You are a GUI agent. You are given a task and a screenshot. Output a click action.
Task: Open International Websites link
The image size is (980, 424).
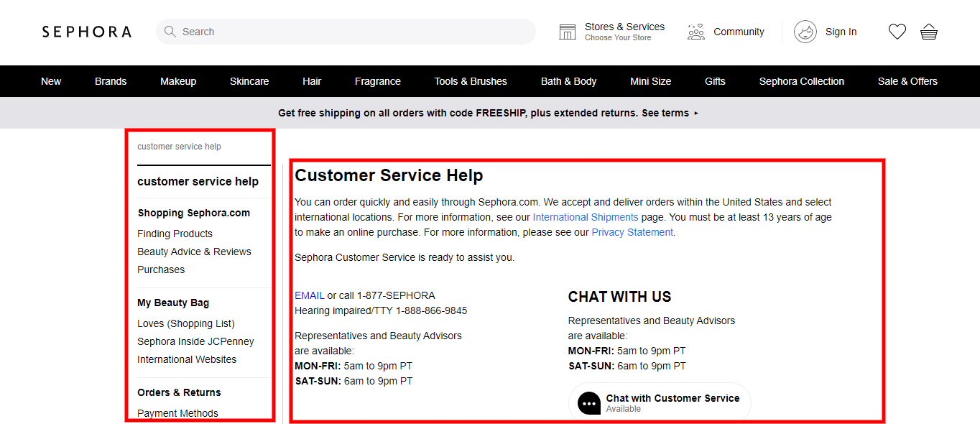pyautogui.click(x=187, y=359)
